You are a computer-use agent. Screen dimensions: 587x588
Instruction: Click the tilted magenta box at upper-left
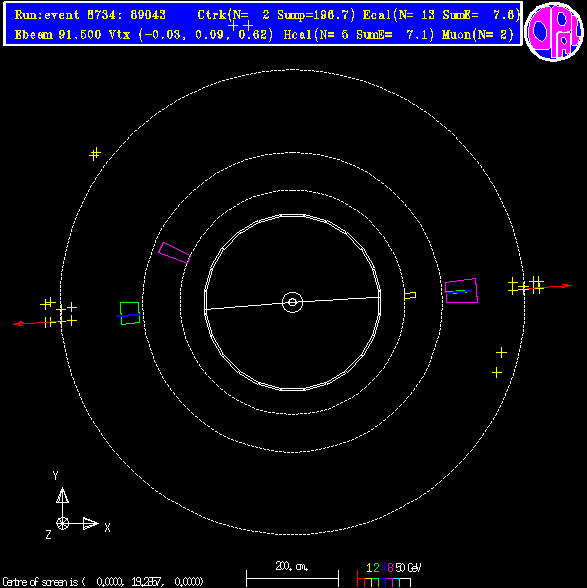[x=174, y=253]
